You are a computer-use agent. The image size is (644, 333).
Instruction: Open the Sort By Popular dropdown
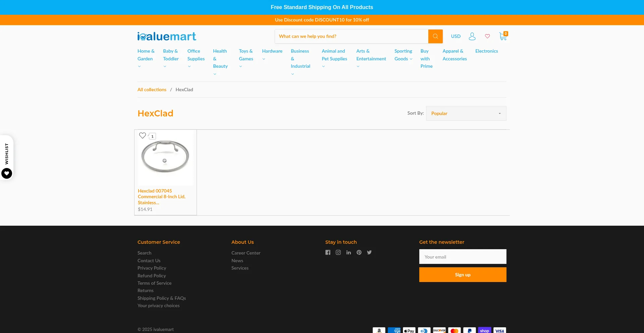[x=466, y=113]
